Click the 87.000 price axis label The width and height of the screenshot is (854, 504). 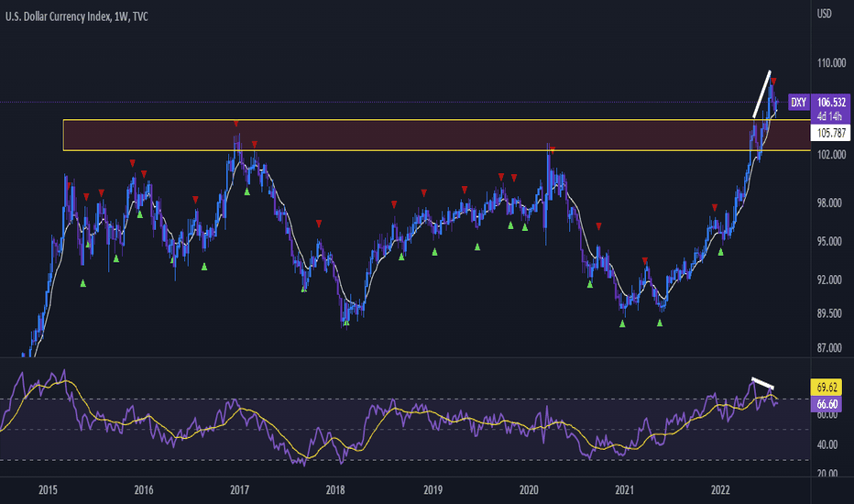pyautogui.click(x=829, y=347)
